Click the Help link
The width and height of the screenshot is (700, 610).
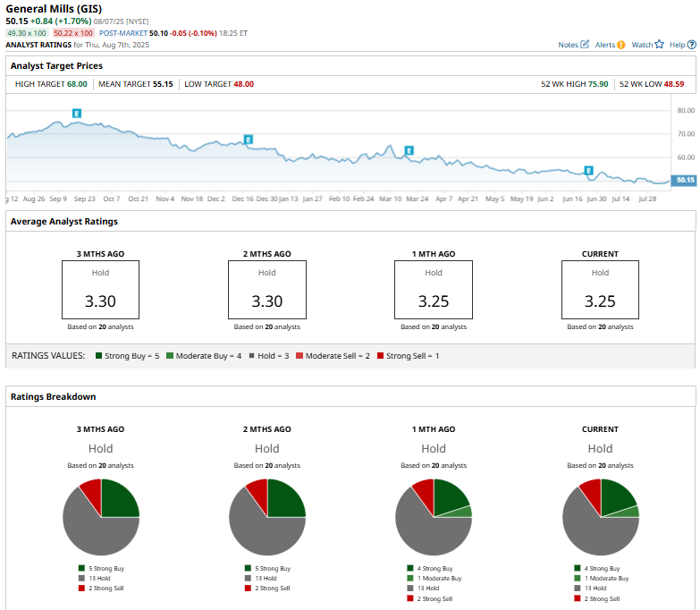[x=678, y=45]
